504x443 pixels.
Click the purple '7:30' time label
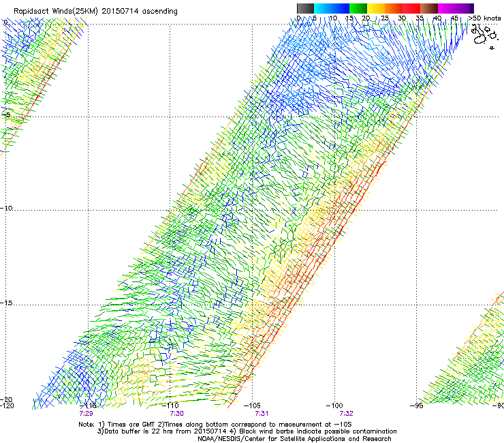pyautogui.click(x=177, y=414)
